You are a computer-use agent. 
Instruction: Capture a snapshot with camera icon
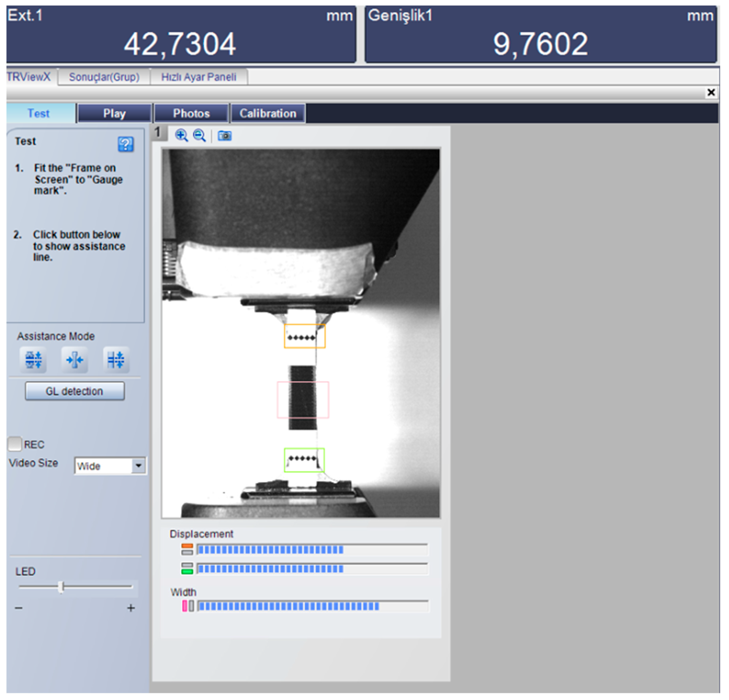tap(224, 135)
